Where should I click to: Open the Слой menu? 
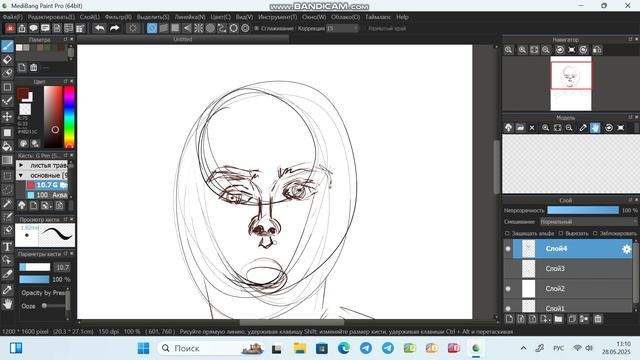[89, 17]
